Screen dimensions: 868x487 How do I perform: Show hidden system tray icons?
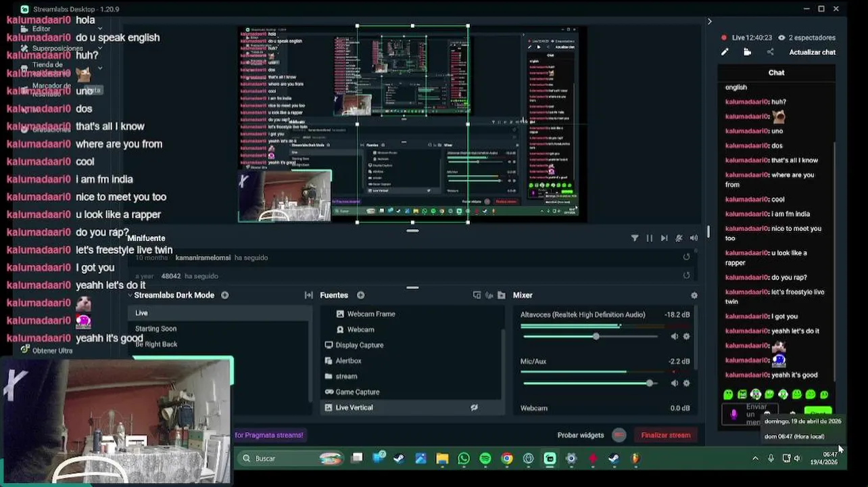755,459
